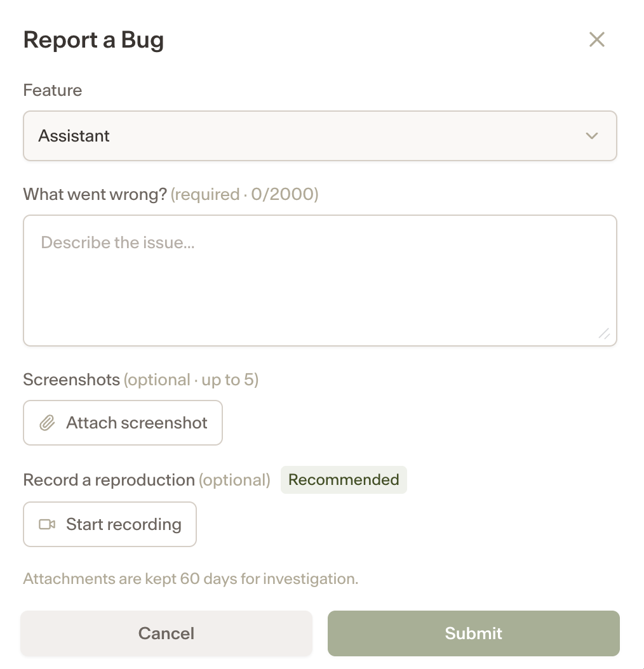Click the 0/2000 character counter
Viewport: 644px width, 669px height.
click(283, 194)
